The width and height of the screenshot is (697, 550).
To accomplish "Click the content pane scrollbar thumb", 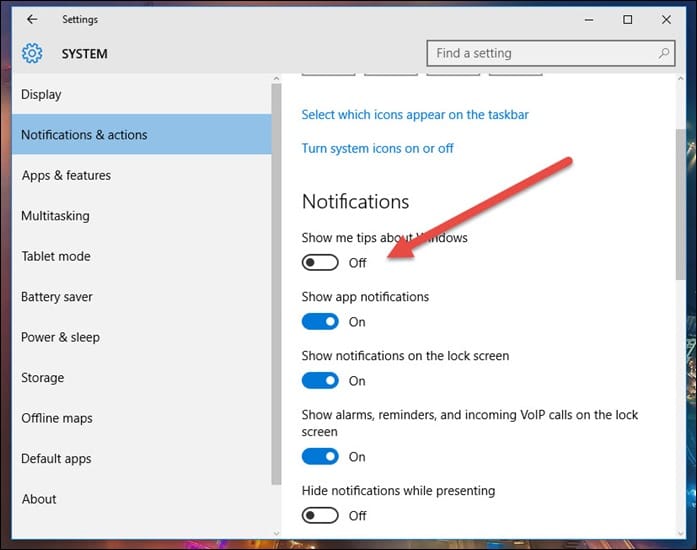I will click(681, 205).
